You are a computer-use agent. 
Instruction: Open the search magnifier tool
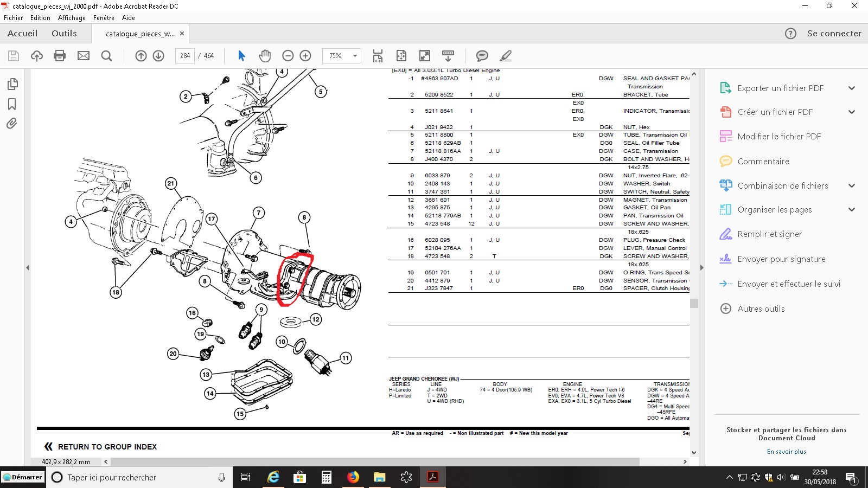tap(107, 55)
